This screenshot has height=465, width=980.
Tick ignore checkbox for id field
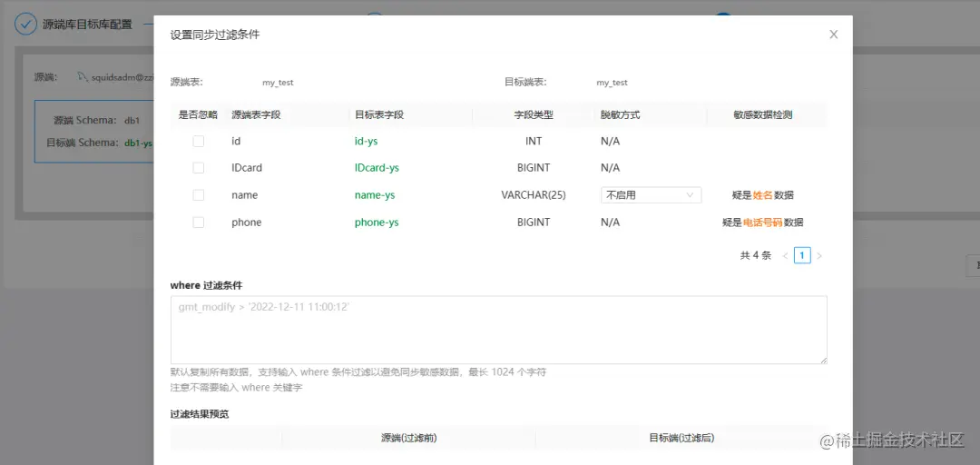pos(198,142)
